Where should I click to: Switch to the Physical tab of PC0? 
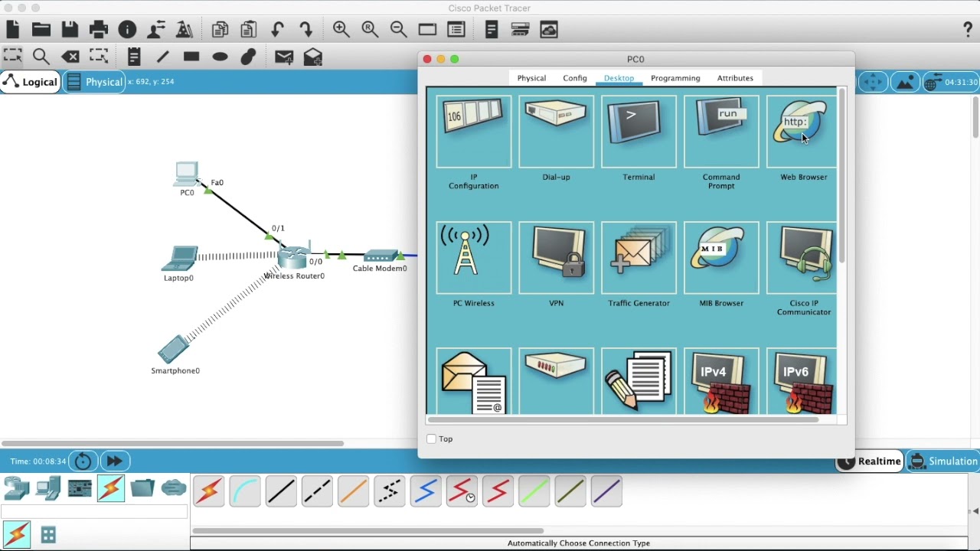[531, 78]
